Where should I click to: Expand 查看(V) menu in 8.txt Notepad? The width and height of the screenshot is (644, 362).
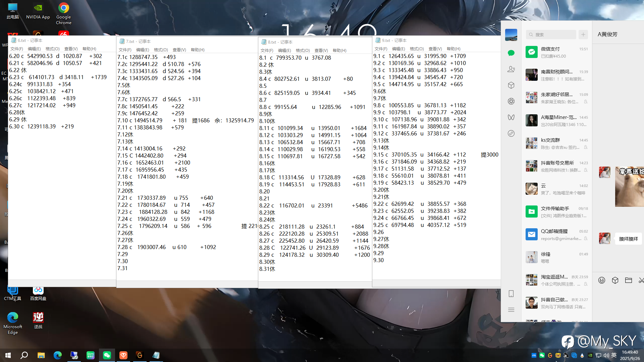321,51
